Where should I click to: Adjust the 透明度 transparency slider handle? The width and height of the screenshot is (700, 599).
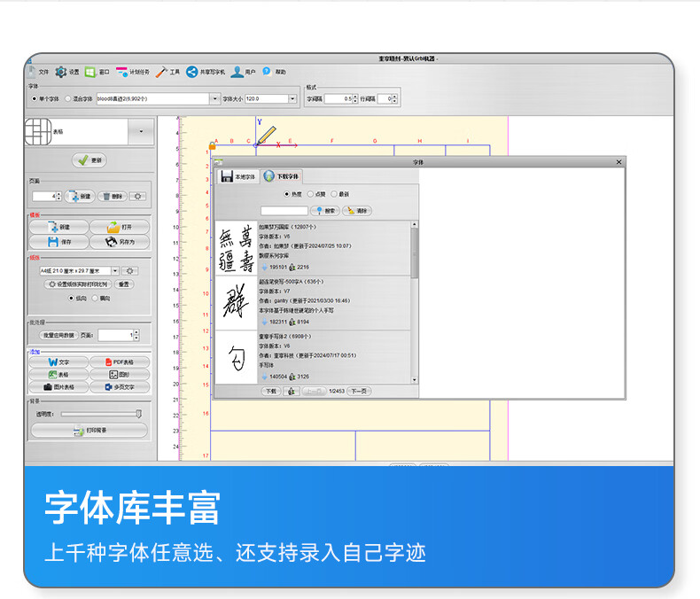pyautogui.click(x=139, y=414)
